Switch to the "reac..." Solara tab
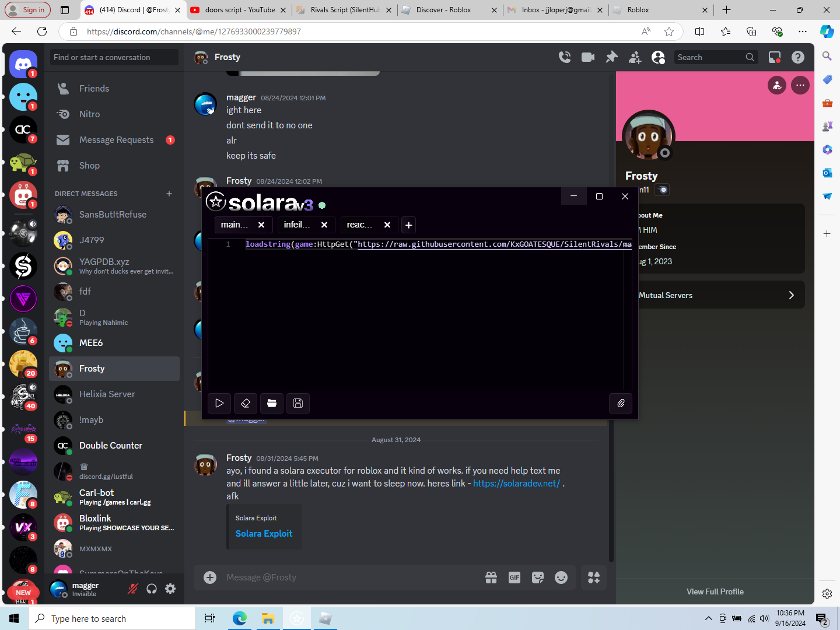 coord(359,225)
